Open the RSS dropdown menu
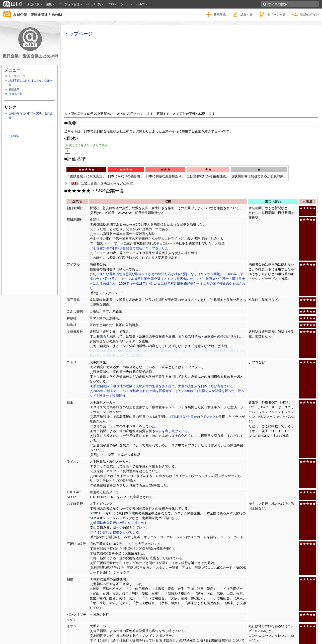 pos(112,4)
